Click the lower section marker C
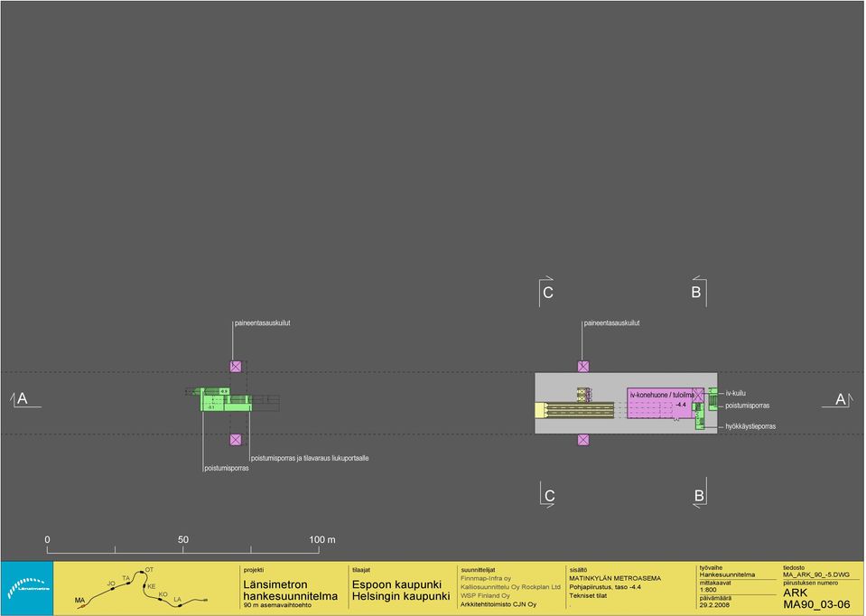Viewport: 866px width, 616px height. (548, 495)
